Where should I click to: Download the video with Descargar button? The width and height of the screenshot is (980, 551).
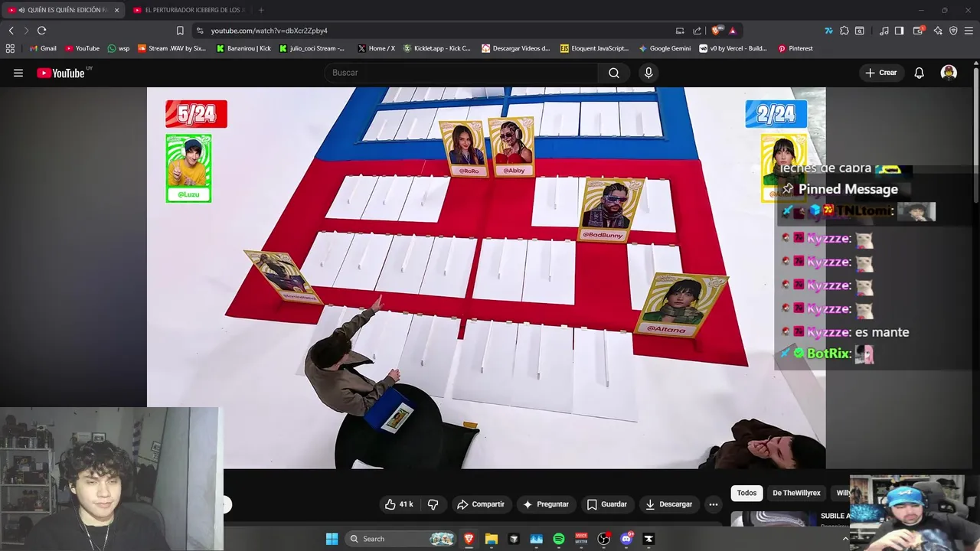pos(669,504)
